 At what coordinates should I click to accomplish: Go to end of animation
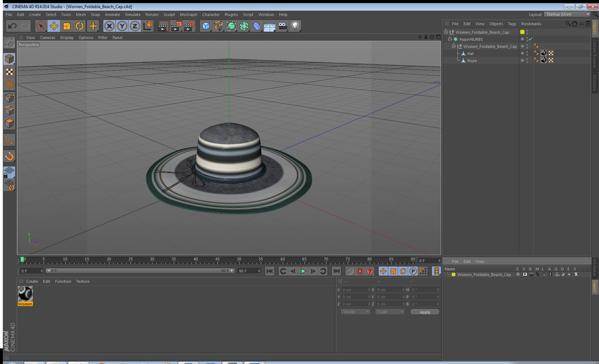coord(336,271)
